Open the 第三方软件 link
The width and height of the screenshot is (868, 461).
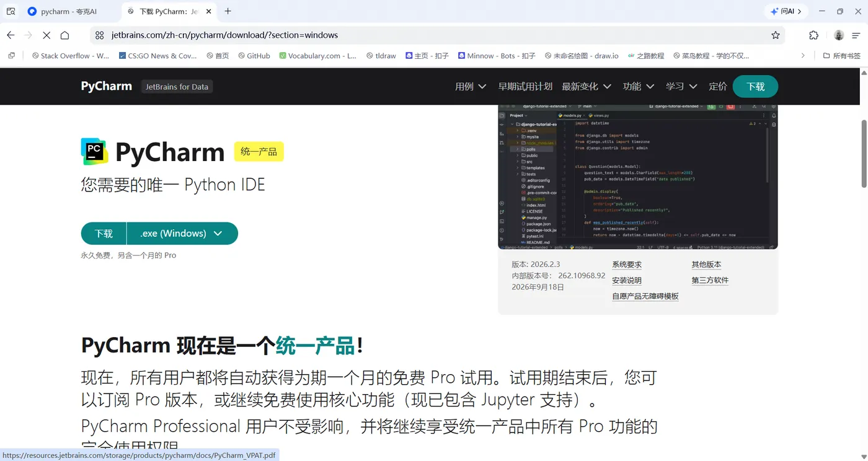coord(710,281)
